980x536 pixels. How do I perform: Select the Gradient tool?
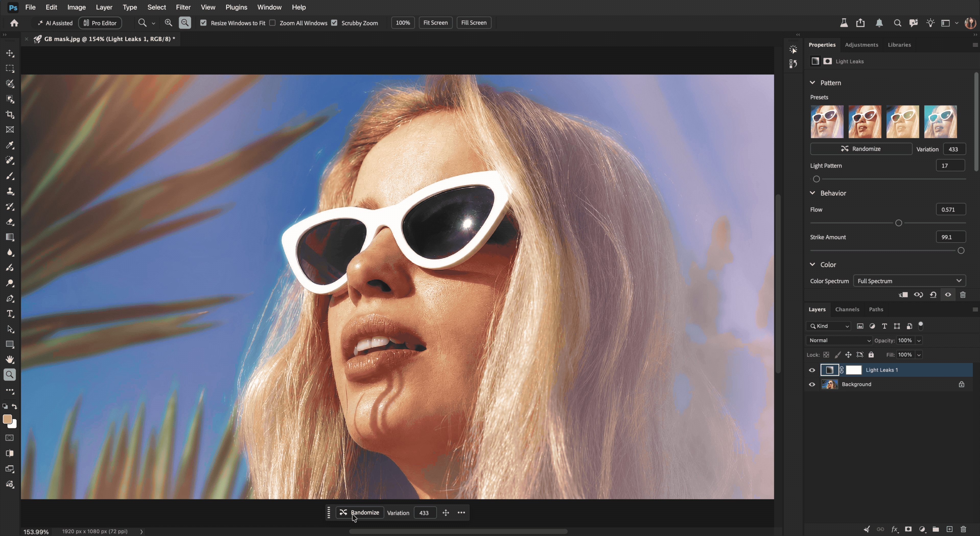(10, 237)
